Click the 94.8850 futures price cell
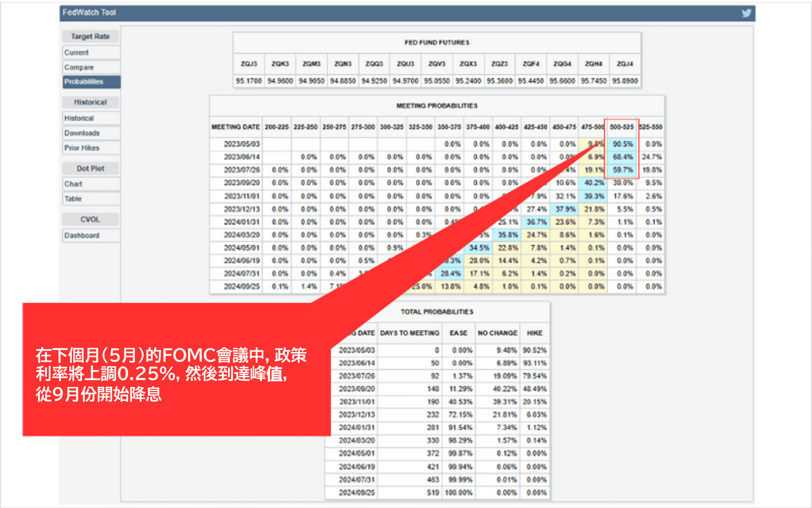812x508 pixels. pos(343,81)
